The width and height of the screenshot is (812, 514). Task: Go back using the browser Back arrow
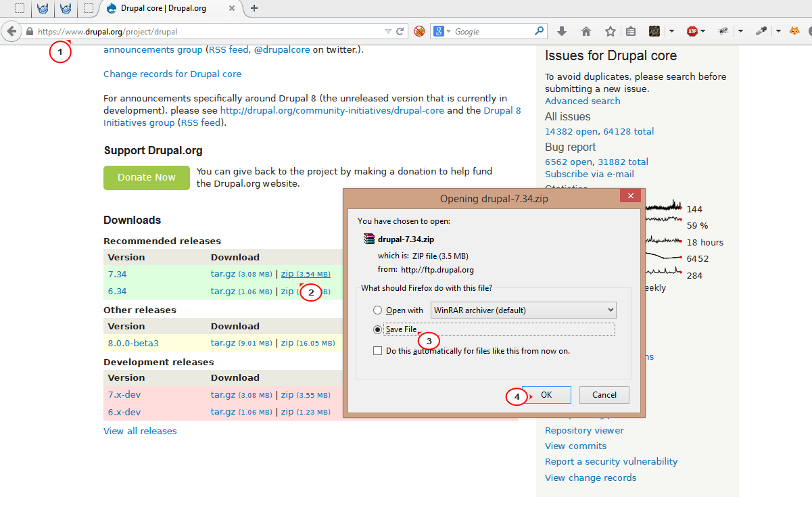pyautogui.click(x=11, y=31)
